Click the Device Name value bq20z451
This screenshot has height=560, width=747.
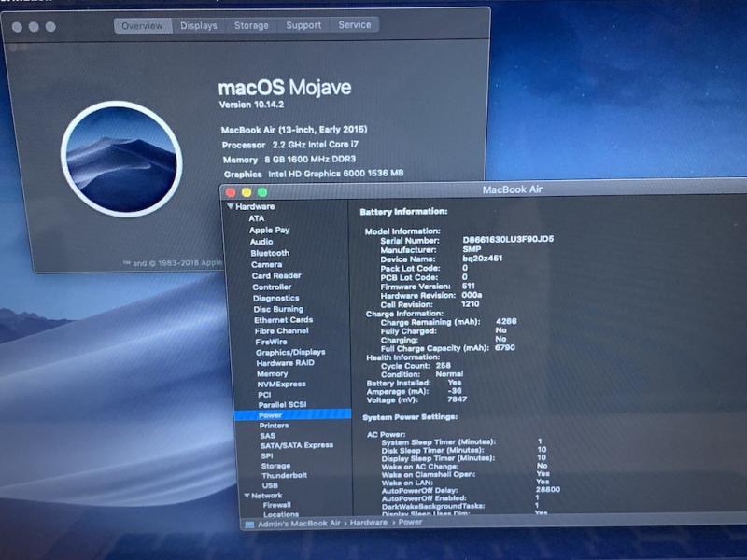pyautogui.click(x=482, y=259)
